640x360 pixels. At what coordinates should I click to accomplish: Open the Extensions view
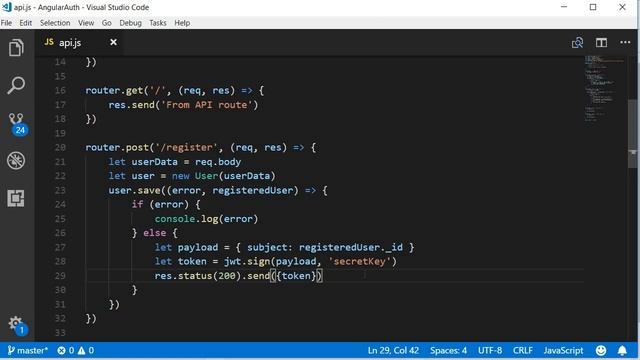click(16, 198)
